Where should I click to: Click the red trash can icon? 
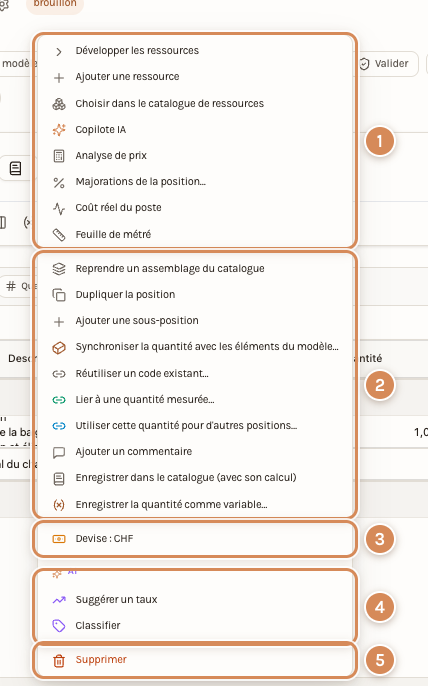coord(59,660)
